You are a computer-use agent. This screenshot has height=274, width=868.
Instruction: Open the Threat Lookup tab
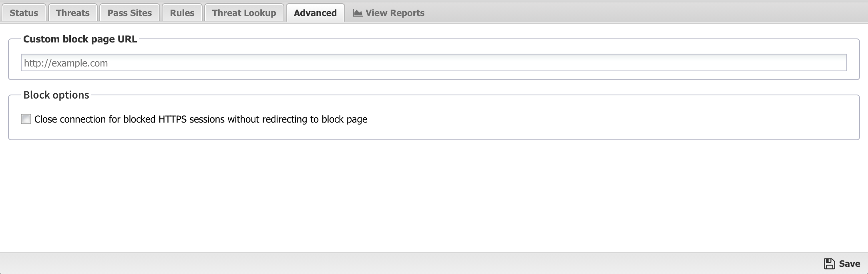click(x=244, y=13)
